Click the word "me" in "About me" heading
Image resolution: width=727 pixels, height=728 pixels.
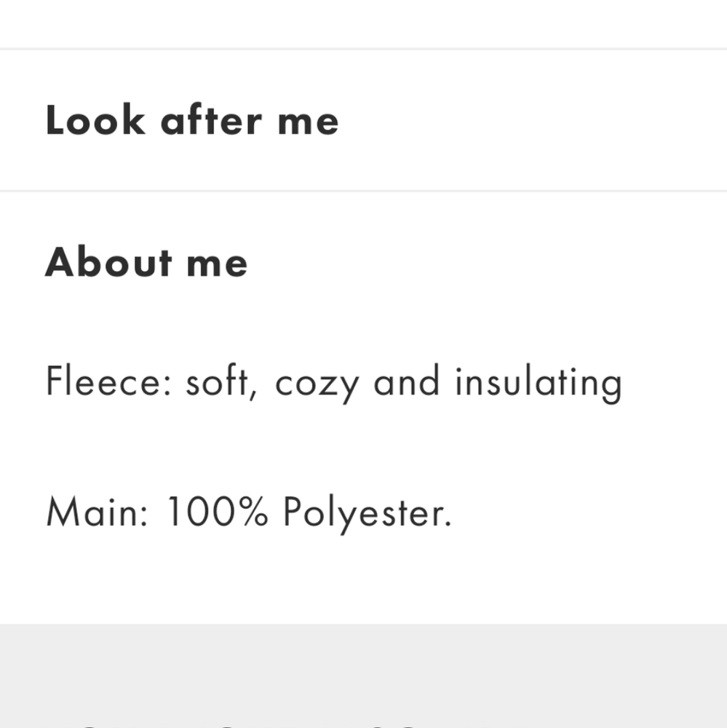pos(217,264)
